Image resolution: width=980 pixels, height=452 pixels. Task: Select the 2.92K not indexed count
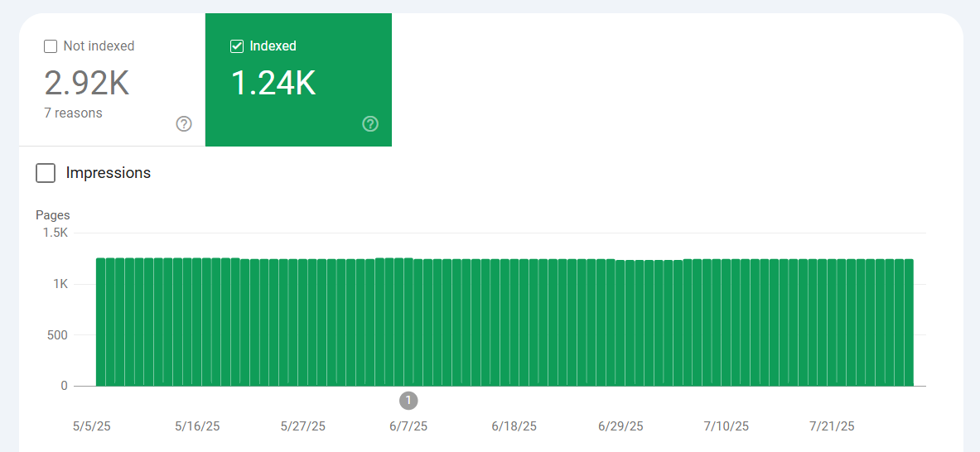[x=87, y=83]
